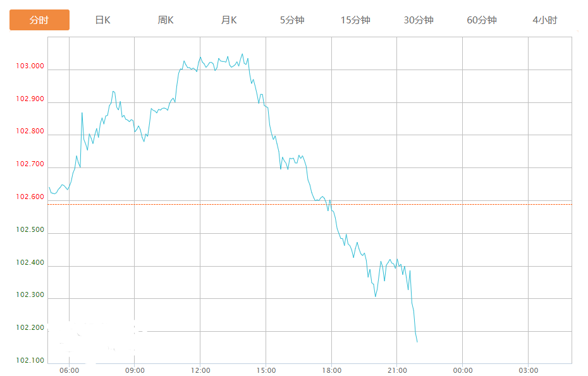Open the 30分钟 interval tab
588x376 pixels.
pyautogui.click(x=419, y=20)
